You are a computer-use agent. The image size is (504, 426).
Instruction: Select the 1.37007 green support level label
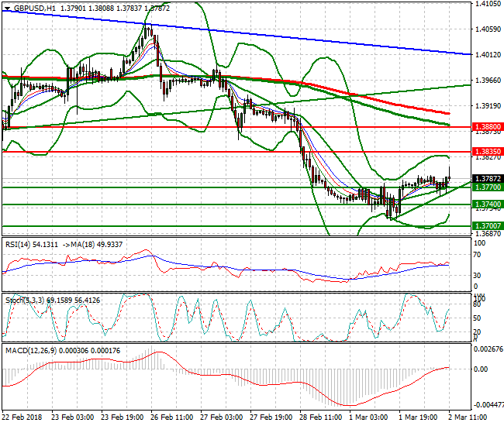[x=488, y=226]
